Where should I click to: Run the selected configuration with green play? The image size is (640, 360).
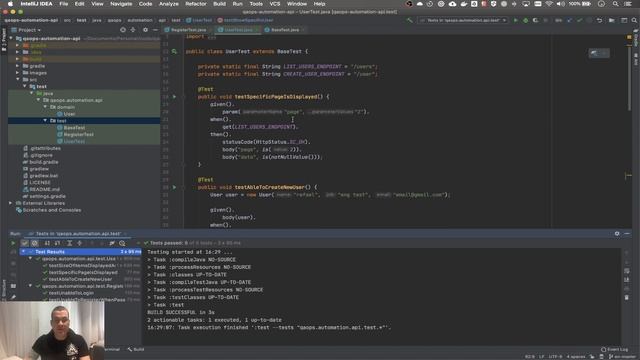pyautogui.click(x=516, y=20)
